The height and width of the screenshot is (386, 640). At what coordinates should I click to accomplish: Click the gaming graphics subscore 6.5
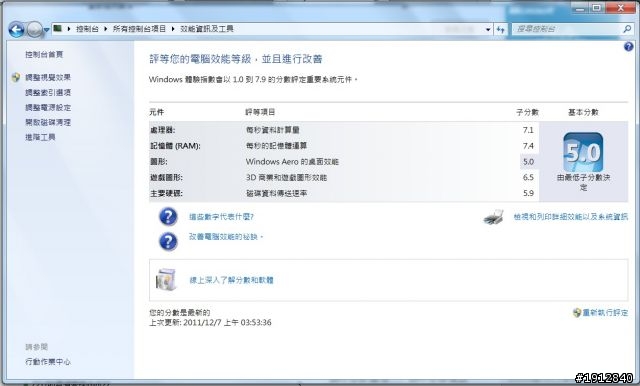(x=528, y=177)
